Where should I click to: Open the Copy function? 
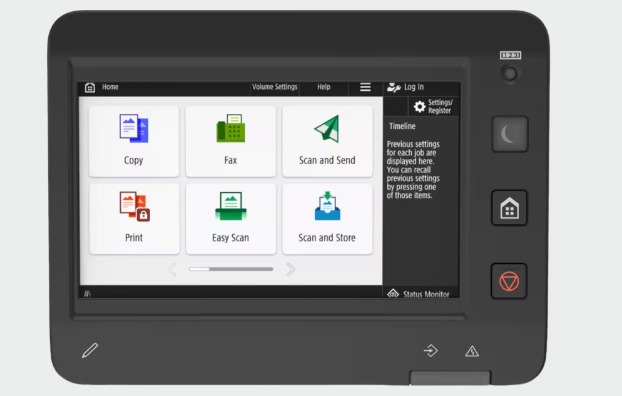(134, 141)
